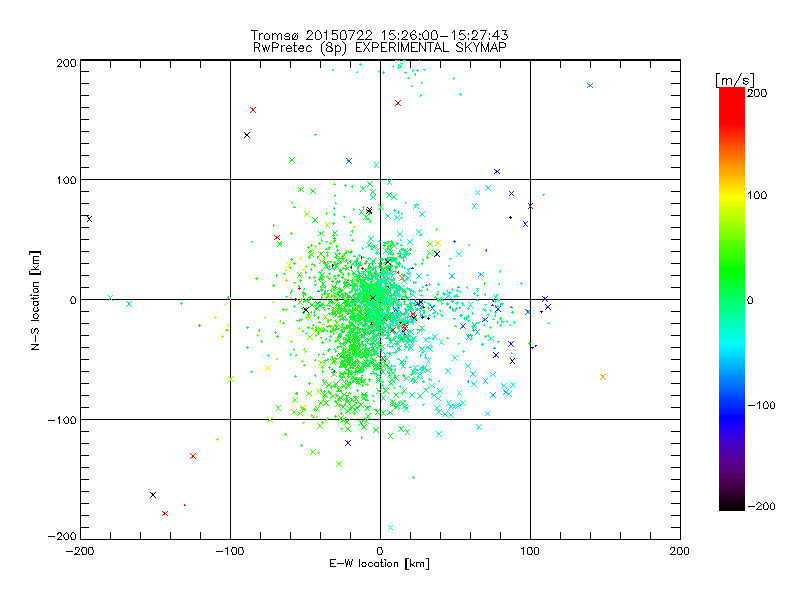Click the color bar label -200
The width and height of the screenshot is (800, 600).
tap(761, 506)
